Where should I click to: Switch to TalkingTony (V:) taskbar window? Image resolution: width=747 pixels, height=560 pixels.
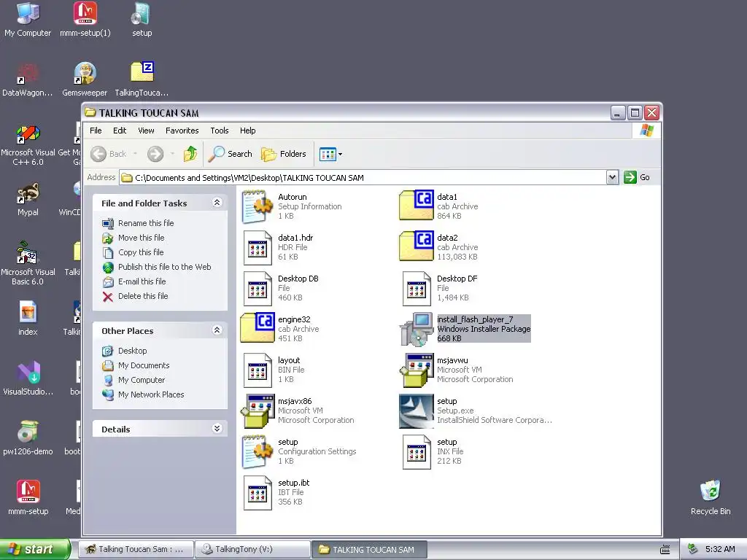coord(252,549)
